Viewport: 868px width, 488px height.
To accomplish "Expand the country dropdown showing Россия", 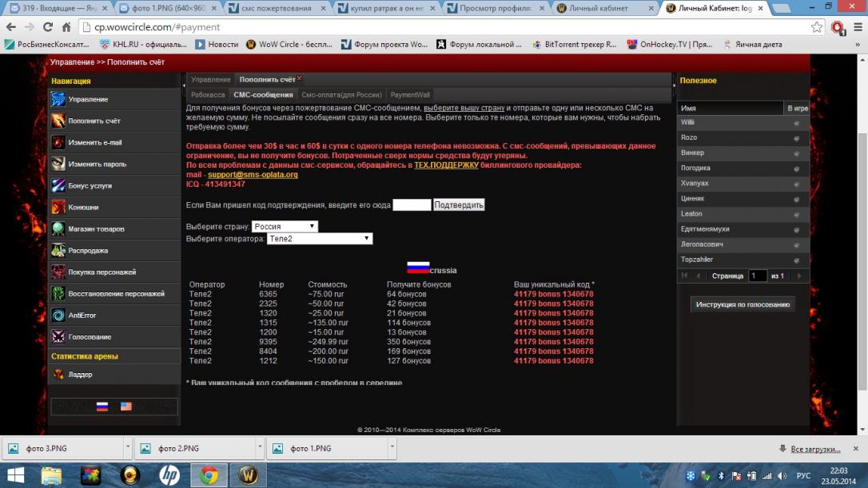I will pyautogui.click(x=285, y=227).
